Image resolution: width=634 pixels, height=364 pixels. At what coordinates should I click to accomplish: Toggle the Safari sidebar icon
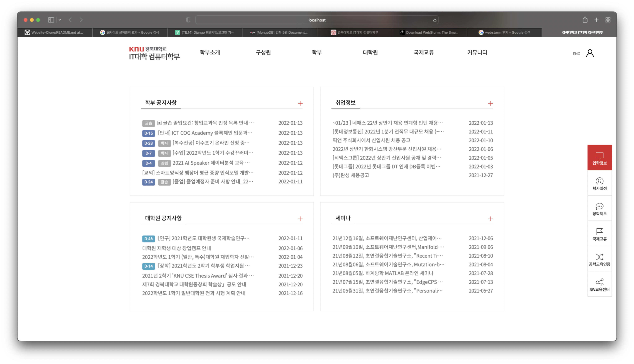pos(51,20)
